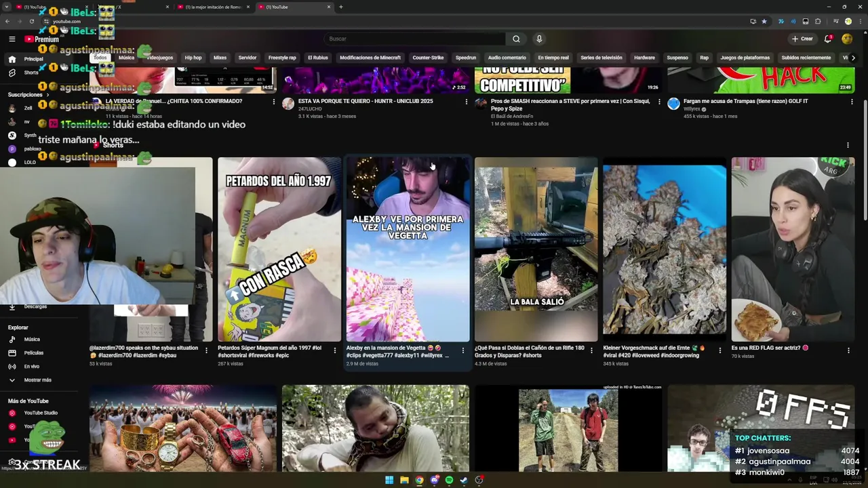Open YouTube Studio link in sidebar
This screenshot has width=868, height=488.
click(x=41, y=413)
